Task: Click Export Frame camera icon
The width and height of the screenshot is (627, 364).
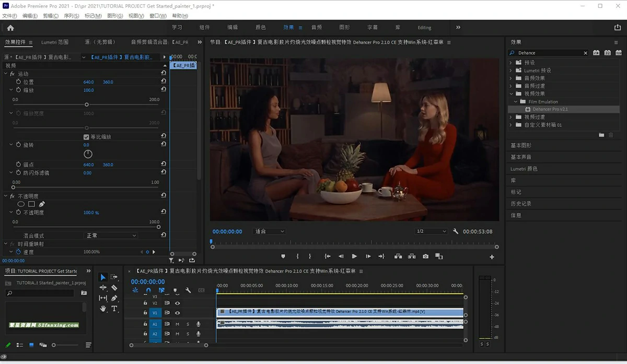Action: click(x=425, y=256)
